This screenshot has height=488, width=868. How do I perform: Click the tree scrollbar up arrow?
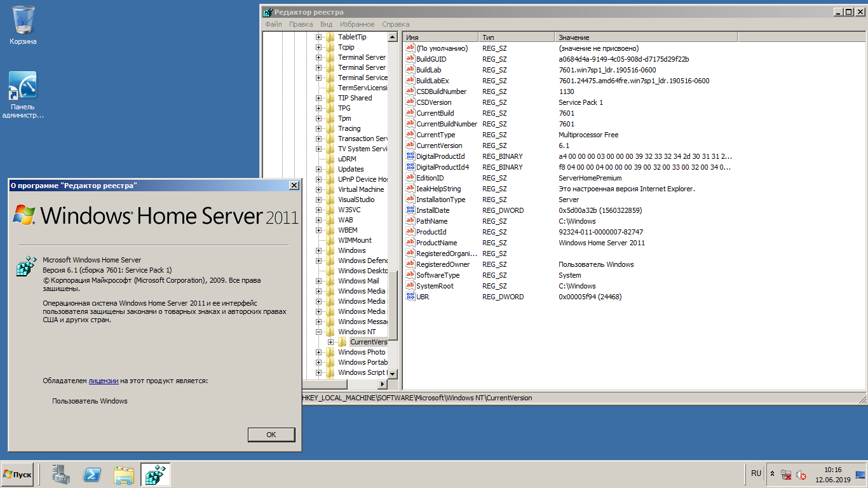click(392, 37)
